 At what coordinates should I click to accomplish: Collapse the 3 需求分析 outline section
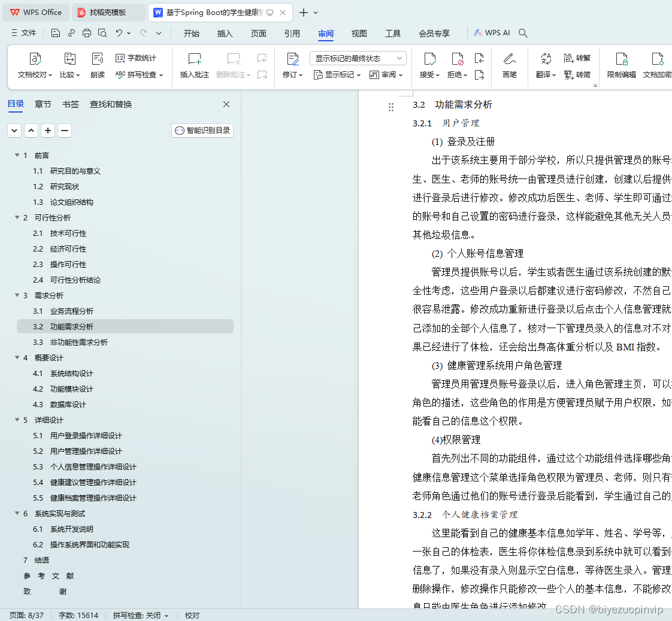17,295
